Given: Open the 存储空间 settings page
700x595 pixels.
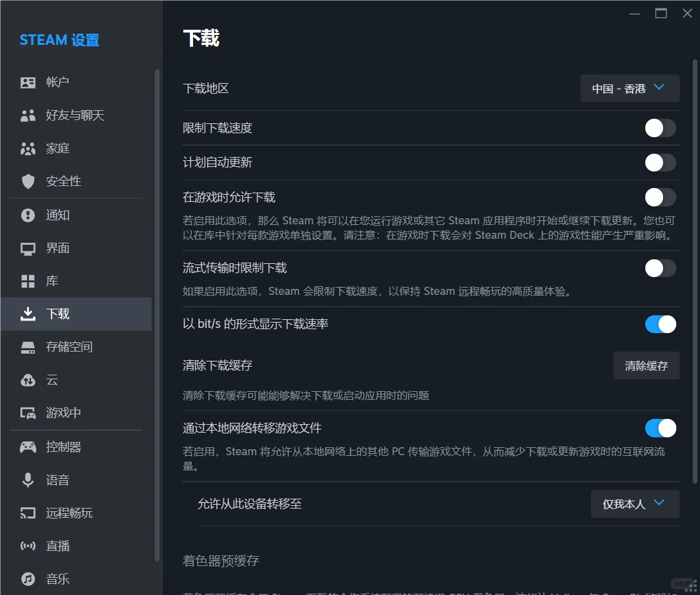Looking at the screenshot, I should pyautogui.click(x=76, y=347).
